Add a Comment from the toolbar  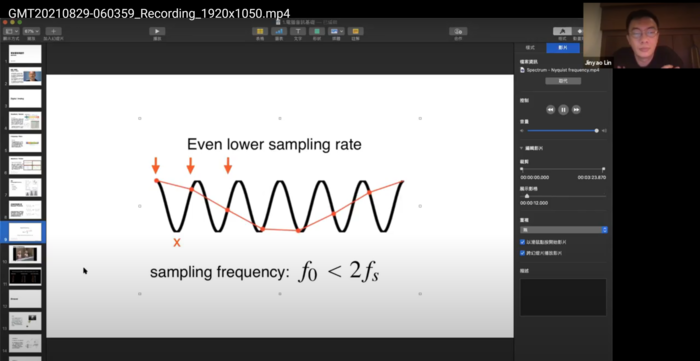(x=355, y=31)
